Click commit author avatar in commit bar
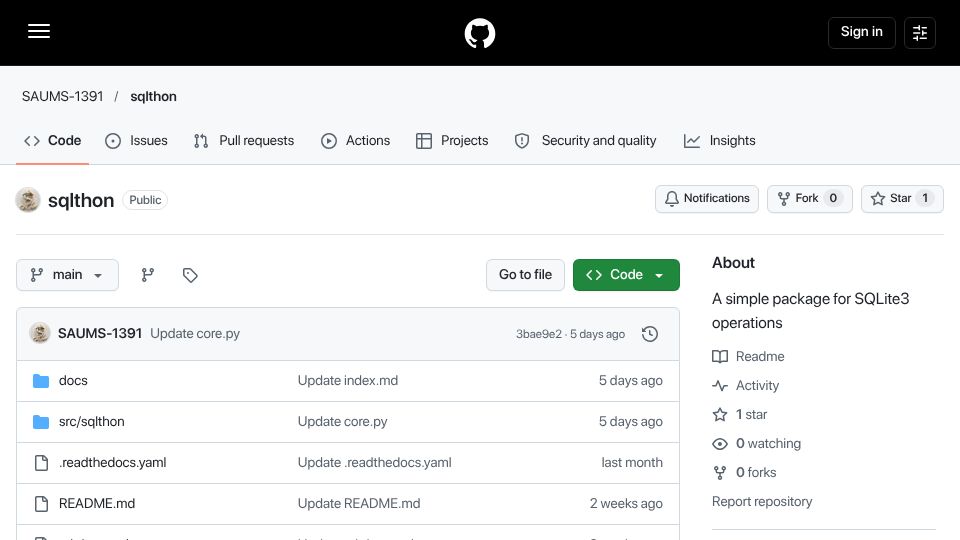Screen dimensions: 960x540 [x=40, y=333]
